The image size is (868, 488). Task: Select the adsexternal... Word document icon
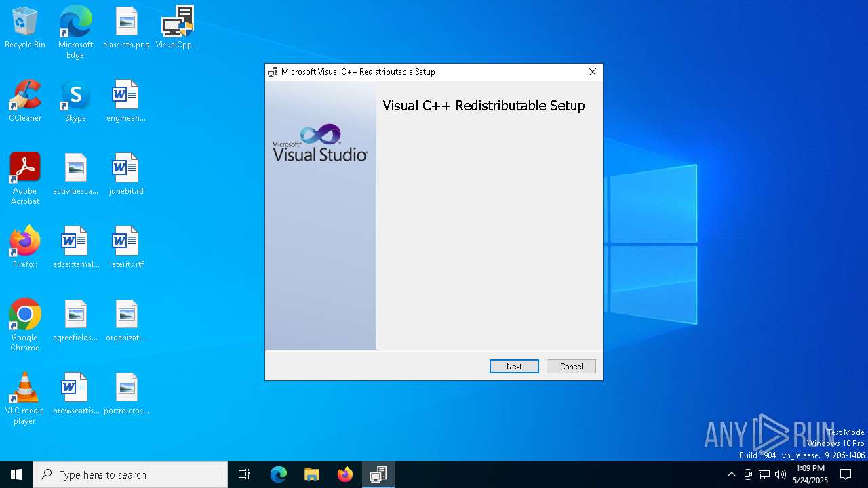pos(75,248)
